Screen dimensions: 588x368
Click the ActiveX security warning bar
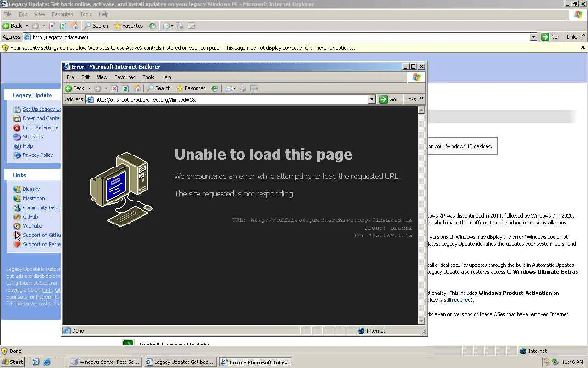(x=294, y=47)
